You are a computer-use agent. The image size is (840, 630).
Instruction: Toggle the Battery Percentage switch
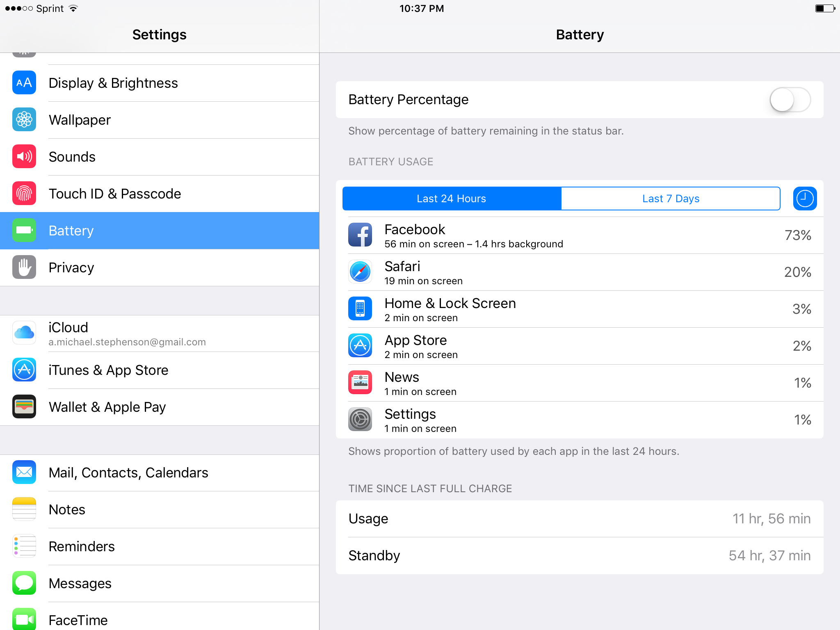click(x=790, y=100)
